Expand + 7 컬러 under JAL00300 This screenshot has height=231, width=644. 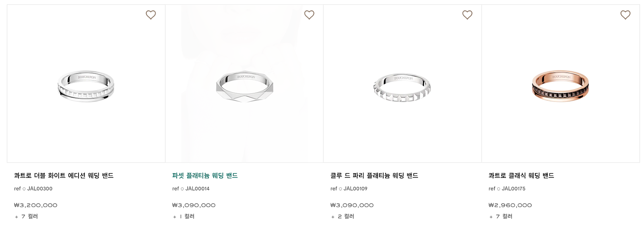(26, 217)
